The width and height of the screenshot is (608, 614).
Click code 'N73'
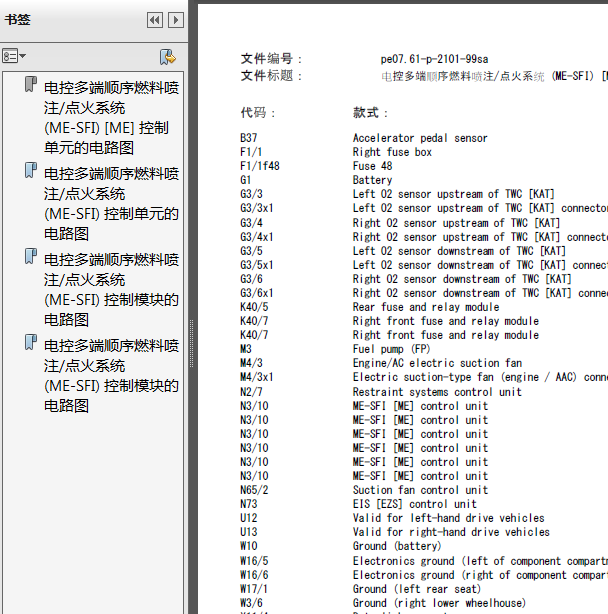click(x=249, y=504)
